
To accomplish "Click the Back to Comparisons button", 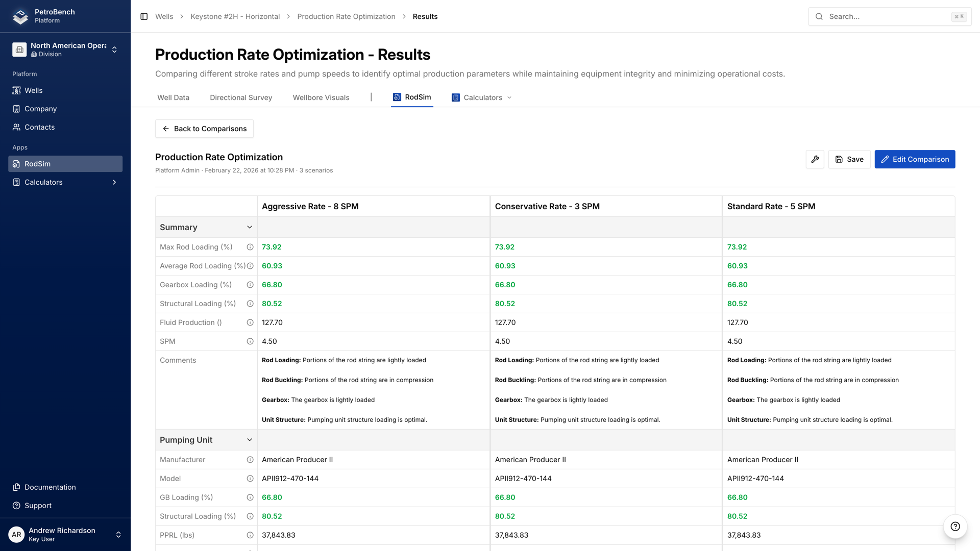I will [x=204, y=129].
